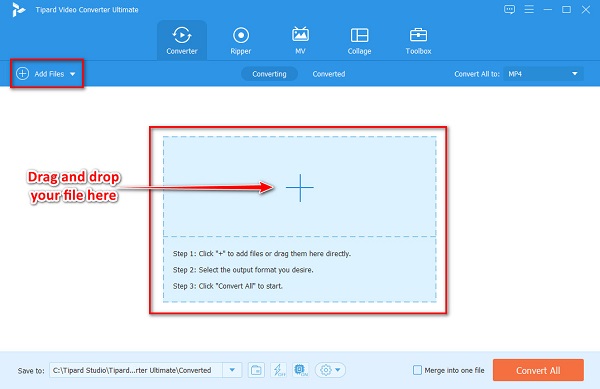Expand the Add Files dropdown arrow
The image size is (600, 389).
point(73,74)
